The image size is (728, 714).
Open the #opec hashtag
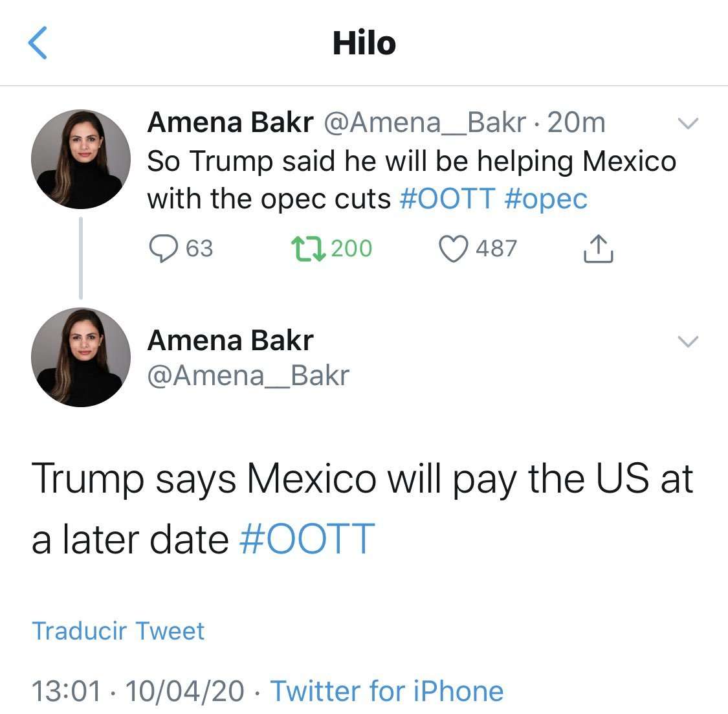[546, 200]
